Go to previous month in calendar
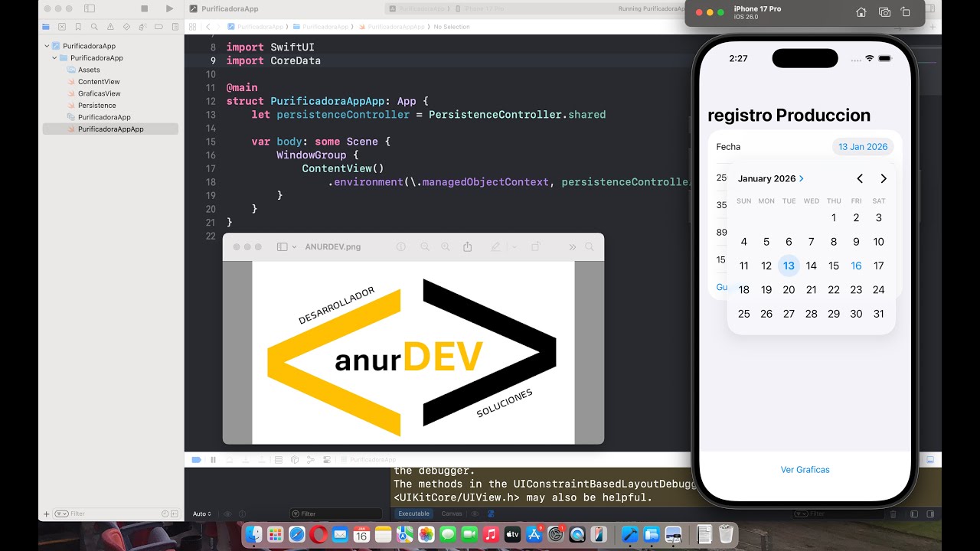980x551 pixels. pos(860,178)
